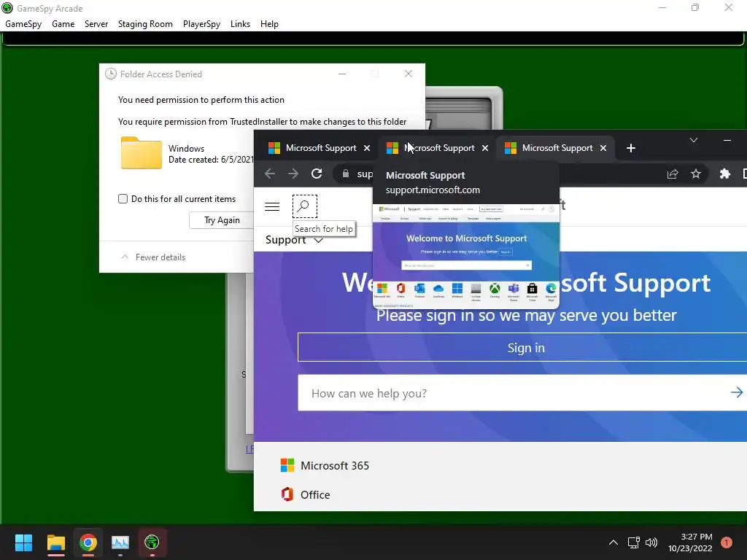Viewport: 747px width, 560px height.
Task: Collapse Fewer details in the dialog
Action: (x=153, y=257)
